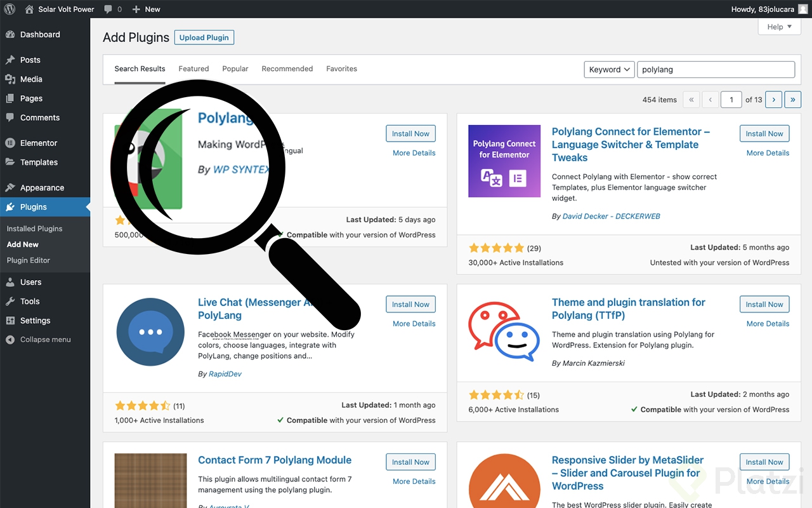Install Polylang Connect for Elementor
Image resolution: width=812 pixels, height=508 pixels.
[764, 133]
